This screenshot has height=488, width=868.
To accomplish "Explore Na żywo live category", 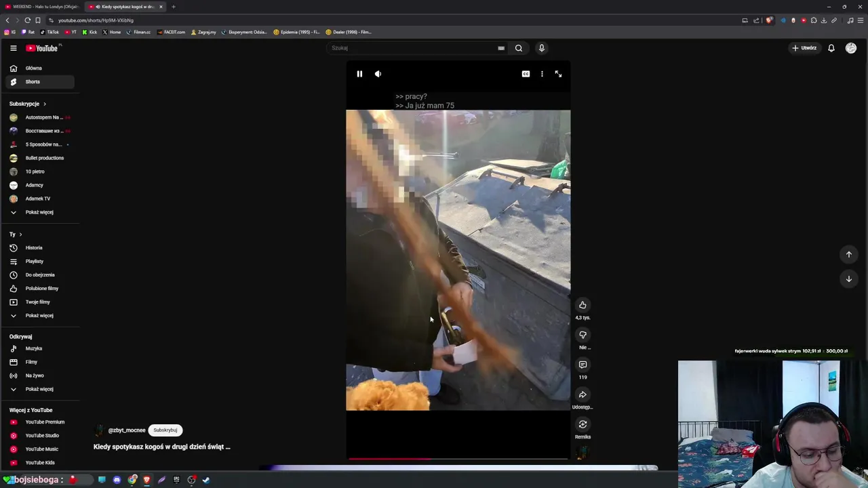I will click(x=40, y=375).
